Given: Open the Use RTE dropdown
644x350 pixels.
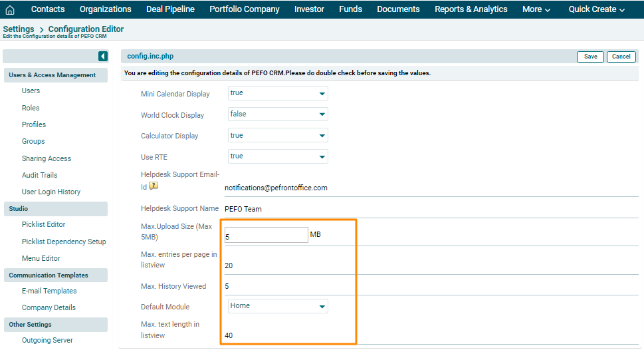Looking at the screenshot, I should (x=278, y=156).
